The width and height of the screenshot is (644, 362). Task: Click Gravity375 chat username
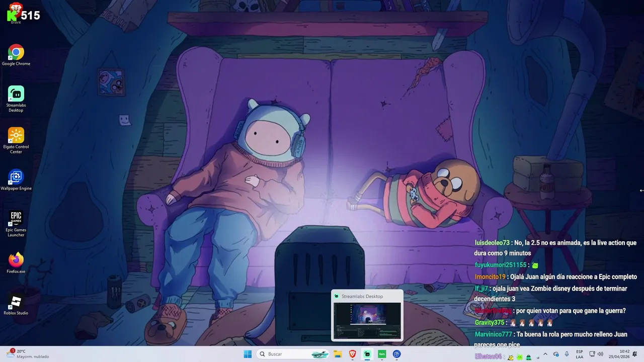[x=490, y=323]
